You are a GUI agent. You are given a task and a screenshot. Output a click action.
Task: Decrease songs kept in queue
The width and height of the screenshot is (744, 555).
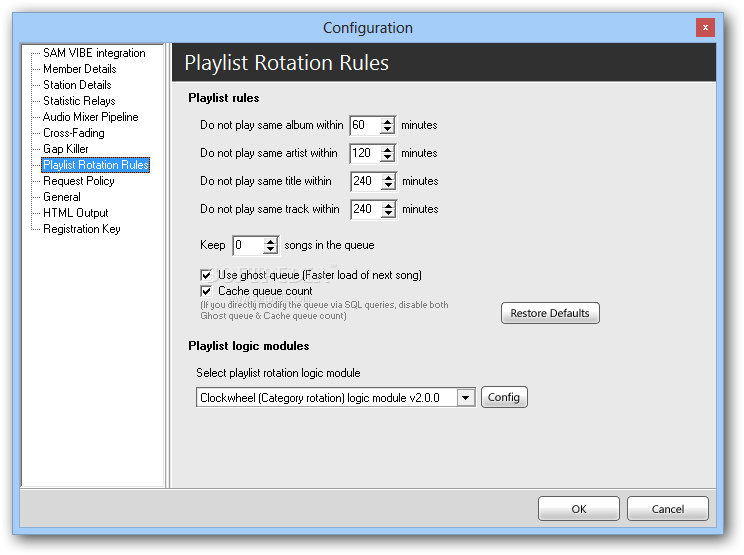(x=270, y=250)
